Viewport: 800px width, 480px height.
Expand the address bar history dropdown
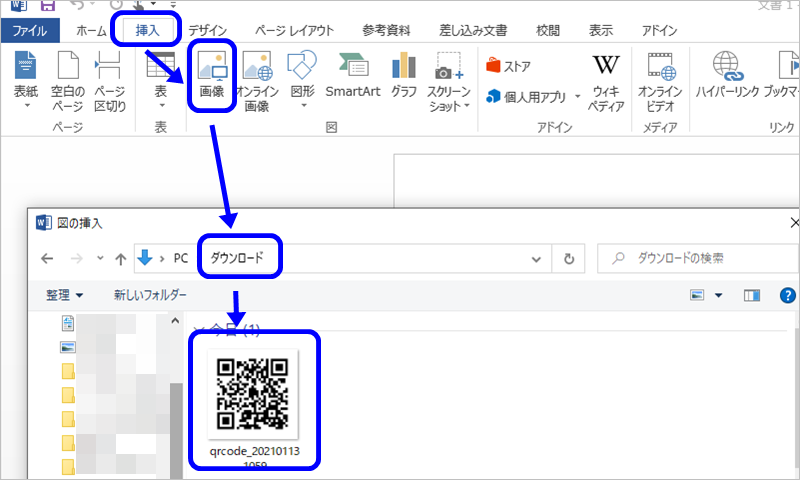[536, 259]
